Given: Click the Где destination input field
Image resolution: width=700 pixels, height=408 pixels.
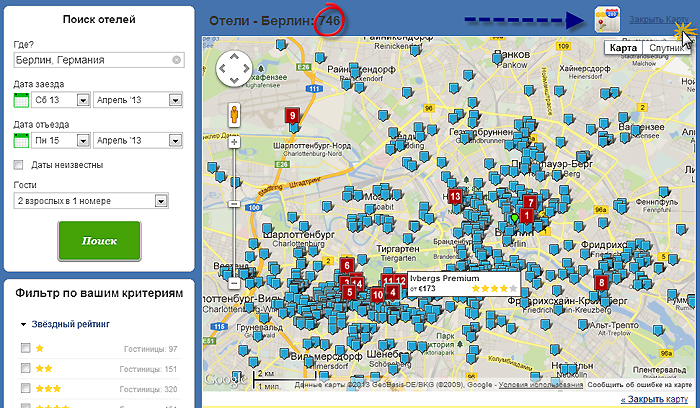Looking at the screenshot, I should pyautogui.click(x=92, y=60).
